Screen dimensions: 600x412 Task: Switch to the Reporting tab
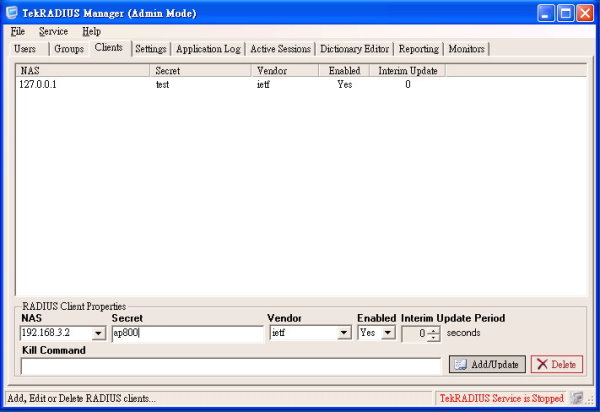tap(419, 49)
